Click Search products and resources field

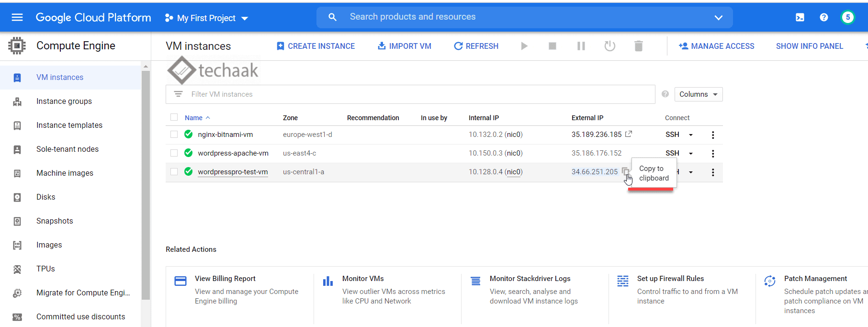[x=524, y=17]
